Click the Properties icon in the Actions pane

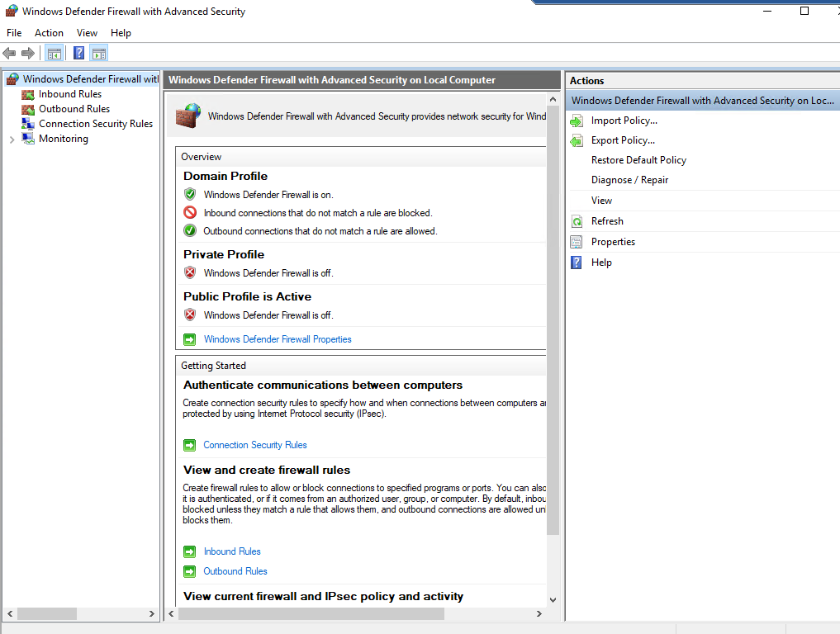577,241
